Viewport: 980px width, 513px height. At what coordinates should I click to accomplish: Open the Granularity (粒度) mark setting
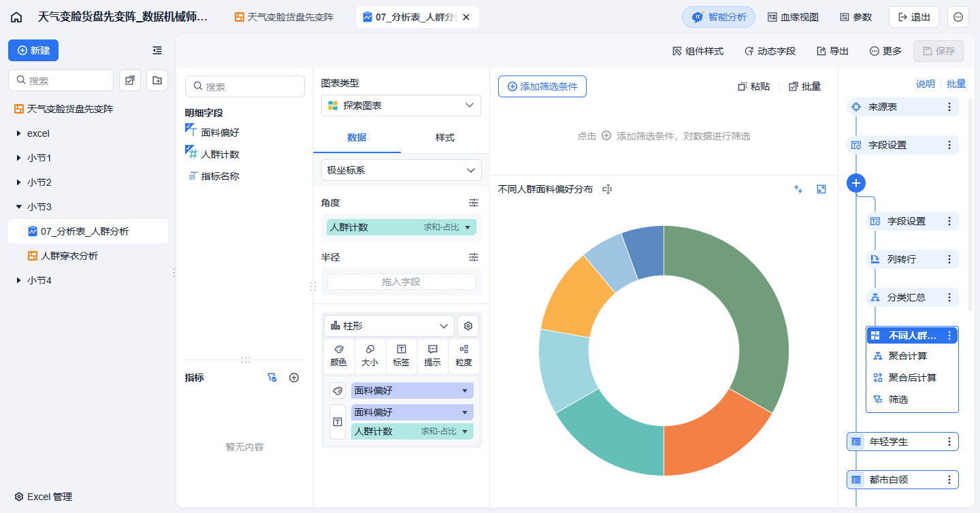(464, 357)
